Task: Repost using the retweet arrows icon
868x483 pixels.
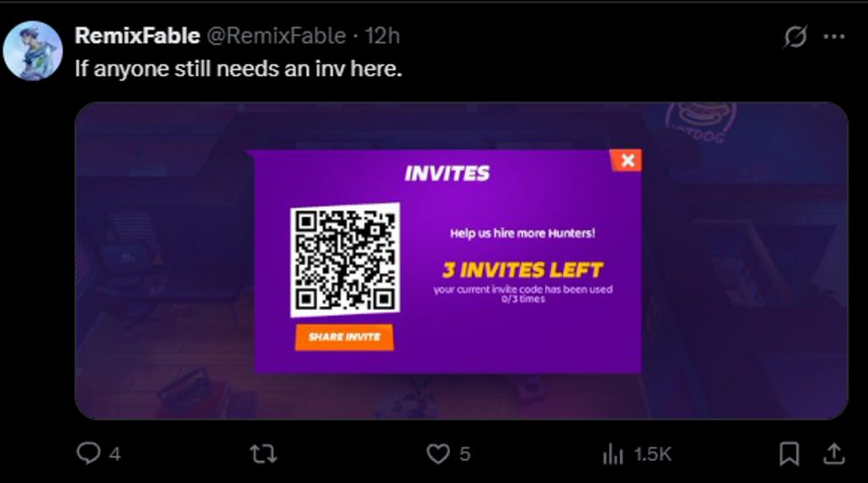Action: (264, 454)
